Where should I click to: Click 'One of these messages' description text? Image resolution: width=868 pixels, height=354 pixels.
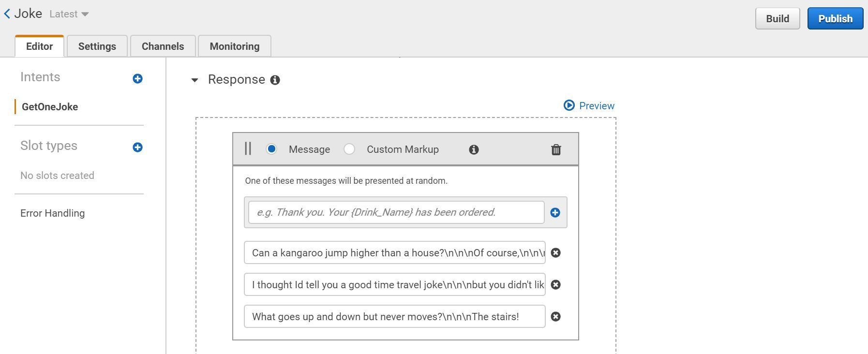pyautogui.click(x=346, y=181)
